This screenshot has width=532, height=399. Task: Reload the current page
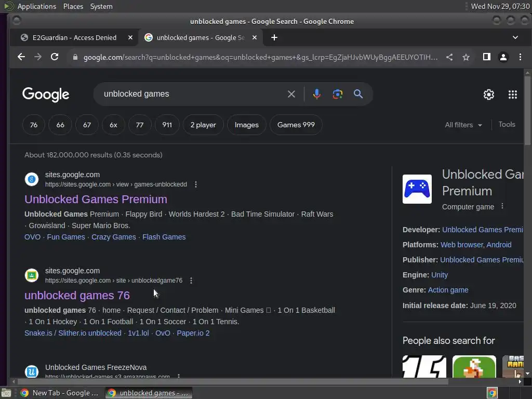click(55, 57)
